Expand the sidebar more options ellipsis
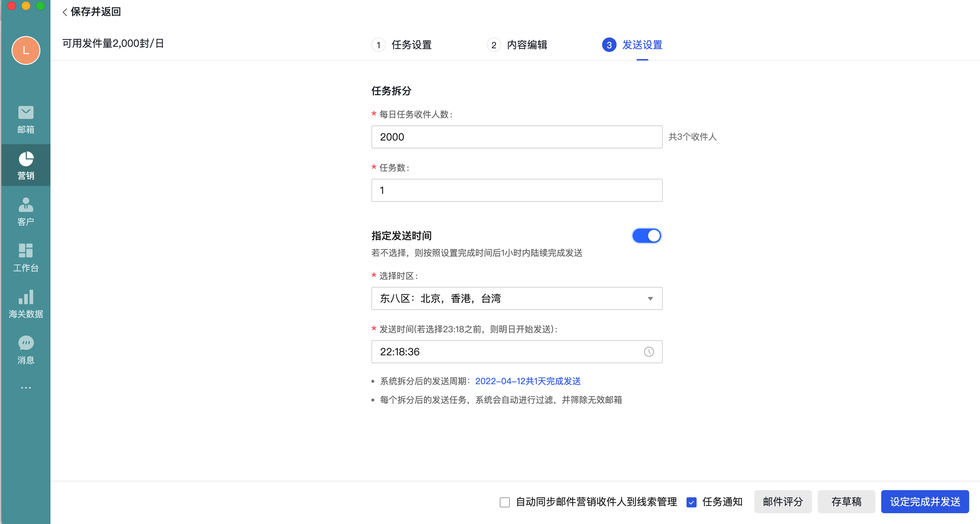Image resolution: width=980 pixels, height=524 pixels. point(25,387)
